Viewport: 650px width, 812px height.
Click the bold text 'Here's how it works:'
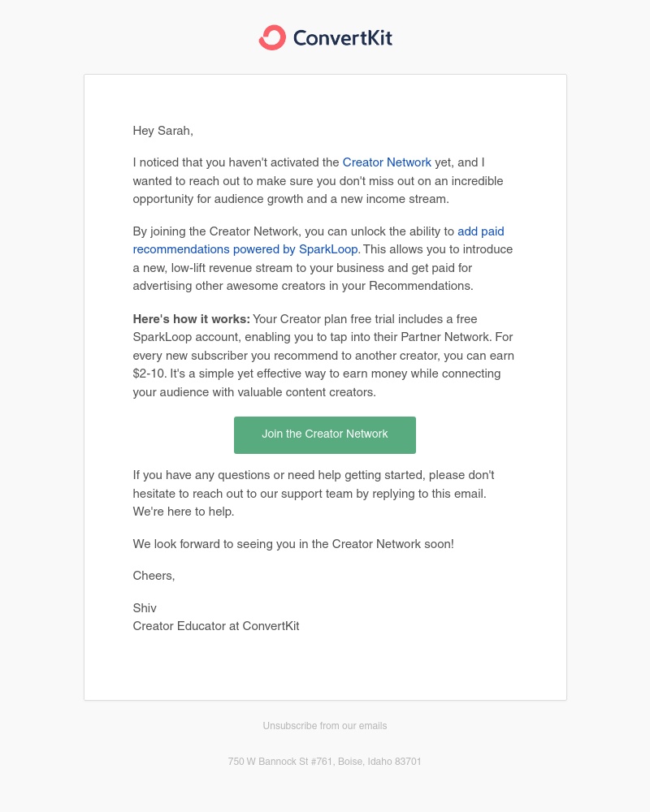click(x=191, y=319)
